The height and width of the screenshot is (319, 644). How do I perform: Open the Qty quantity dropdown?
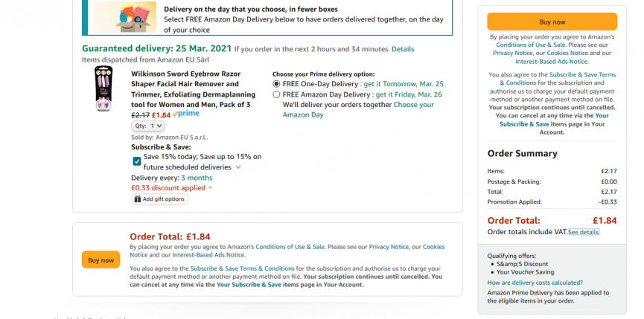click(x=143, y=126)
